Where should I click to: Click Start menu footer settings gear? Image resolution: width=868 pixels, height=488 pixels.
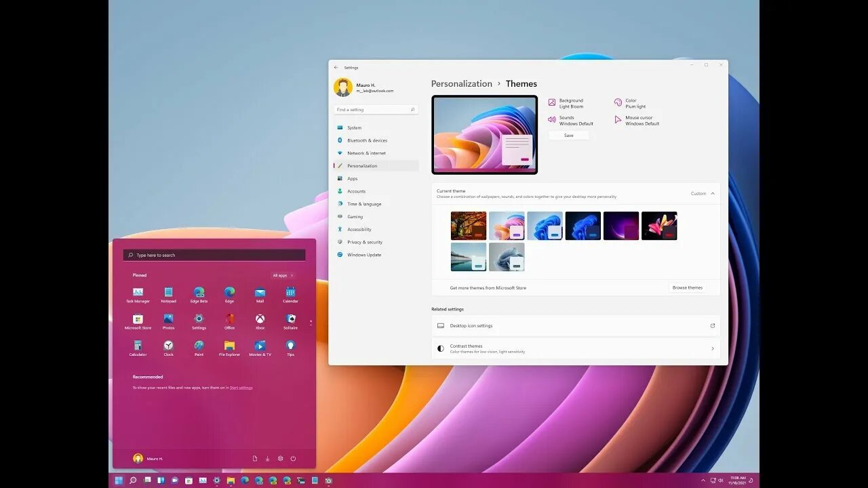[x=280, y=458]
